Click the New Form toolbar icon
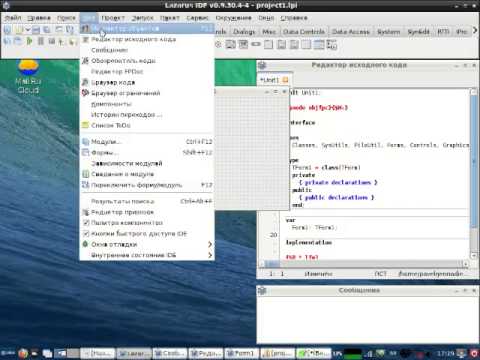Viewport: 480px width, 360px height. coord(59,30)
